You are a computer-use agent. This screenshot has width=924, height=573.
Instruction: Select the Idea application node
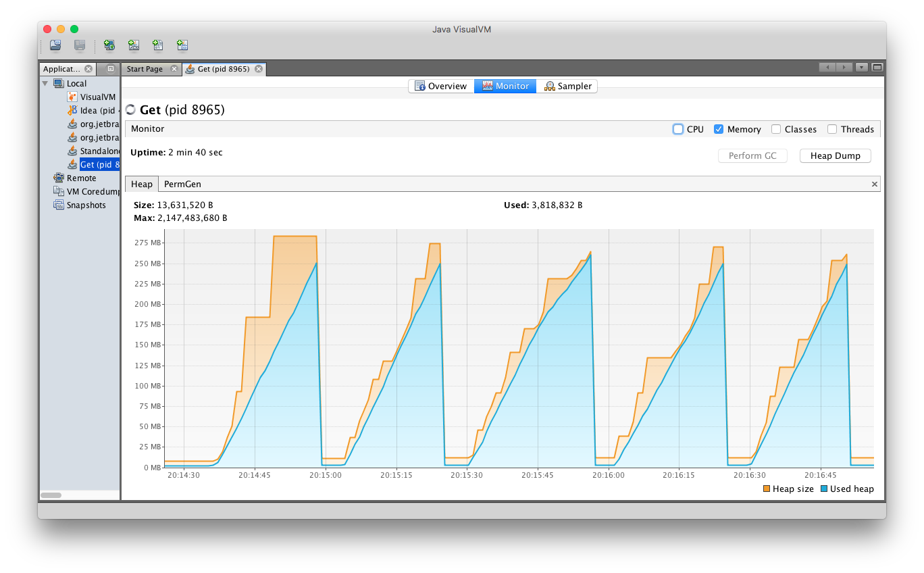point(97,110)
